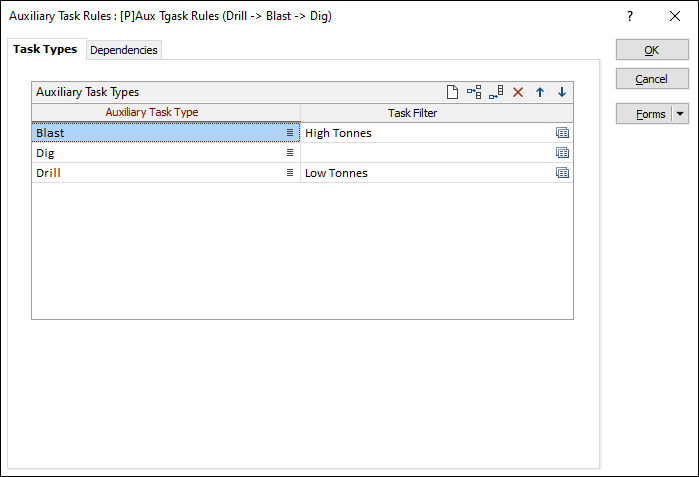Click the insert row before icon
699x477 pixels.
tap(474, 92)
